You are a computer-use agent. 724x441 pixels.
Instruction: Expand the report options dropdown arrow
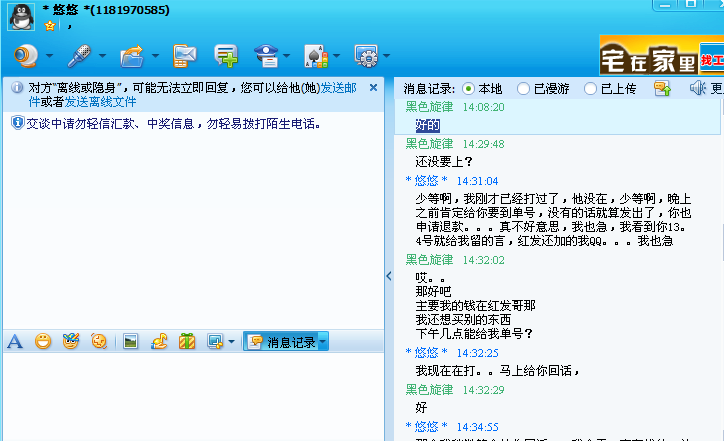(x=287, y=56)
